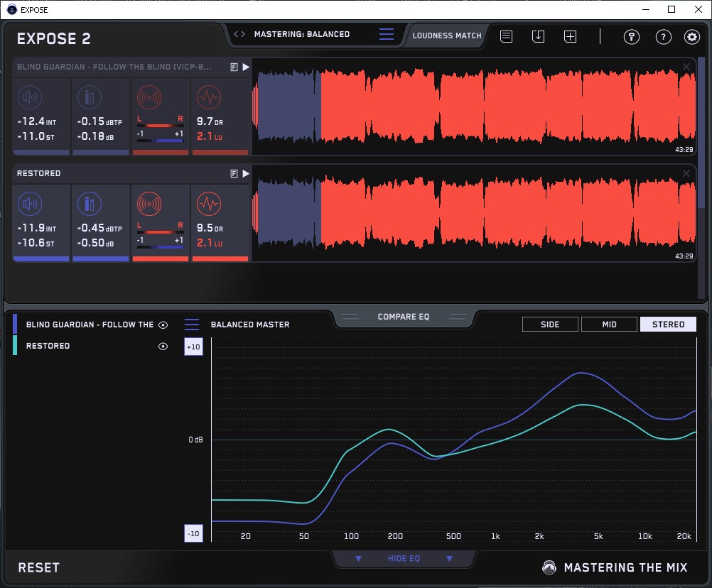Image resolution: width=712 pixels, height=588 pixels.
Task: Click the stereo field icon on Restored track
Action: click(149, 204)
